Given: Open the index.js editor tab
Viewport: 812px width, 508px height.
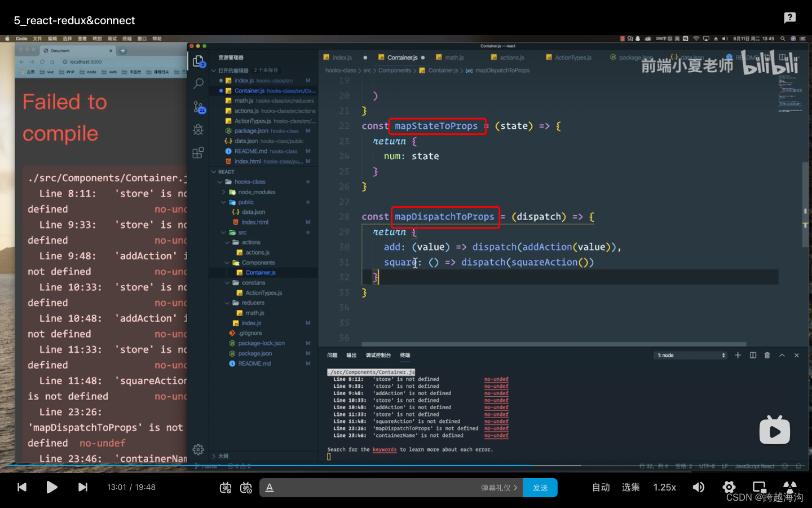Looking at the screenshot, I should coord(342,58).
